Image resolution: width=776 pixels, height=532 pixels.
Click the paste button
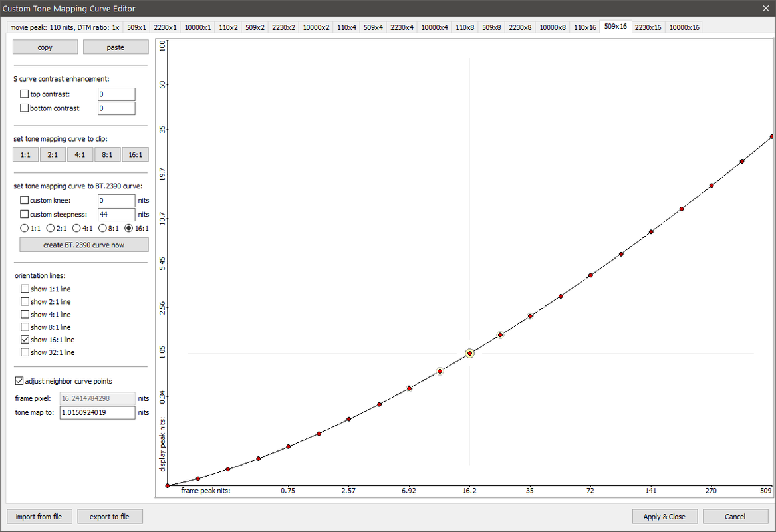click(x=115, y=47)
